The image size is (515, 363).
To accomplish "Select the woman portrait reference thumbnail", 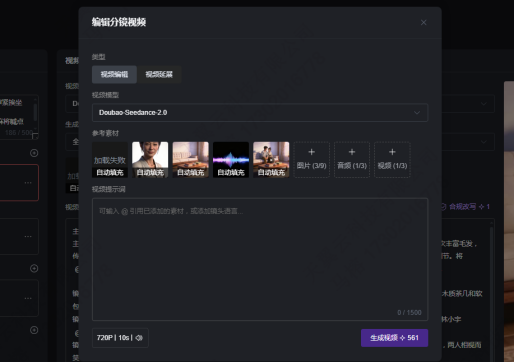I will [150, 160].
